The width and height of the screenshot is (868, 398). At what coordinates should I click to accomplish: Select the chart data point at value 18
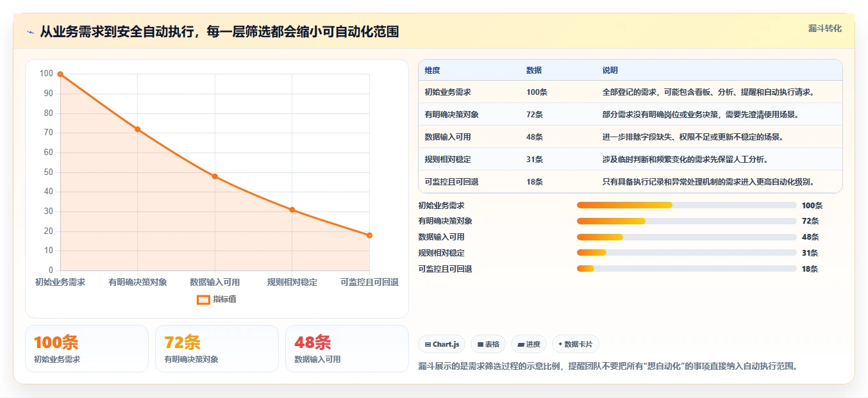(369, 235)
